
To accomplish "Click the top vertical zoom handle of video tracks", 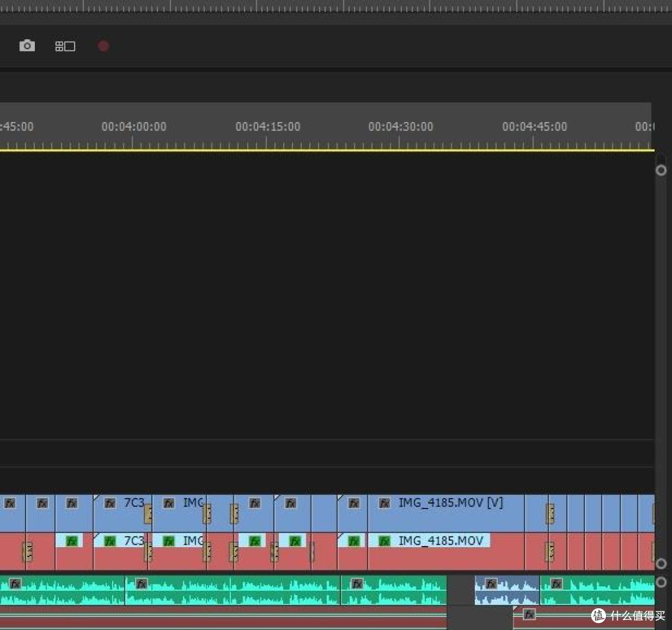I will coord(661,170).
